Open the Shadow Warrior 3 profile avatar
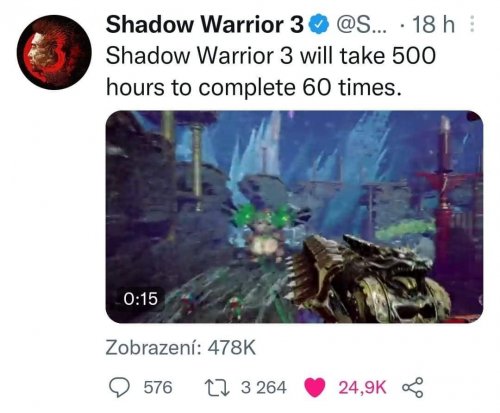The image size is (500, 413). pos(54,52)
